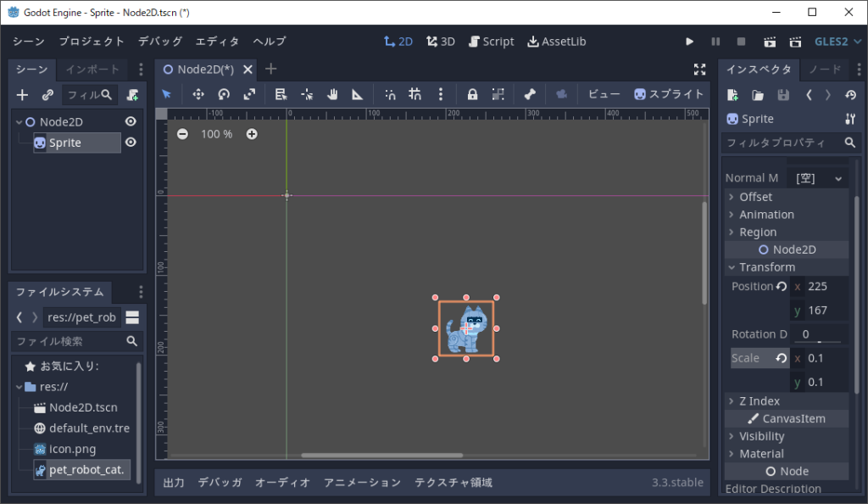Click the Rotation Degrees slider
The image size is (868, 504).
(x=819, y=341)
